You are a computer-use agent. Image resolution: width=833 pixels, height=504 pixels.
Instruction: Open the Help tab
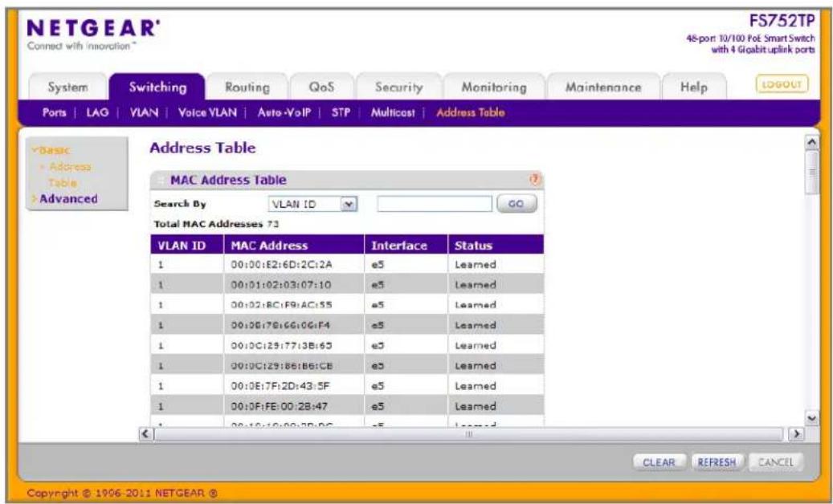point(694,87)
